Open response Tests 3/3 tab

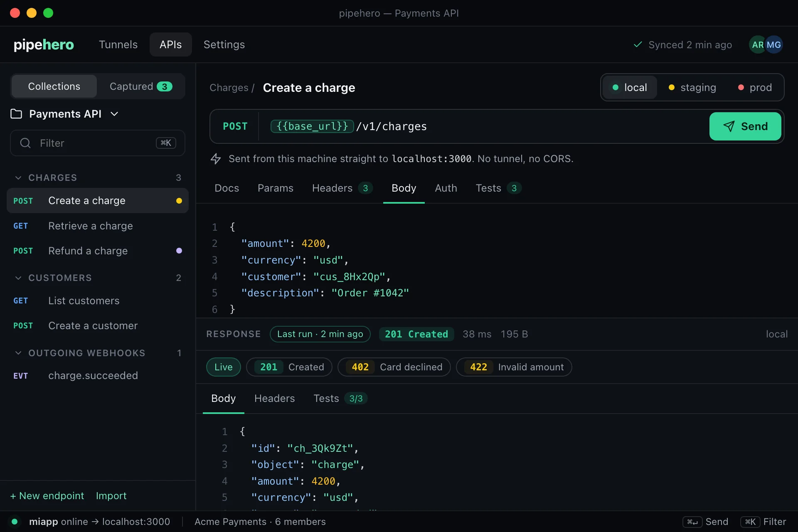[340, 399]
